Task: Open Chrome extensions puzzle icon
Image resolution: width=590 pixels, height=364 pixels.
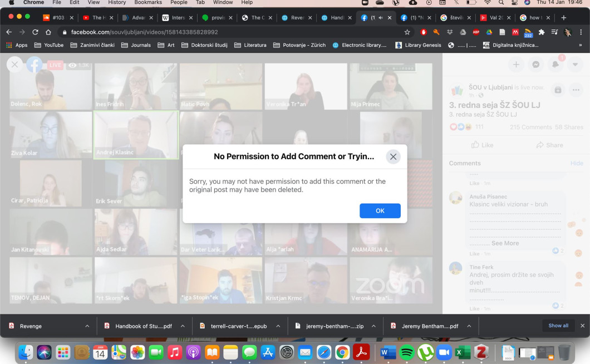Action: click(x=541, y=32)
